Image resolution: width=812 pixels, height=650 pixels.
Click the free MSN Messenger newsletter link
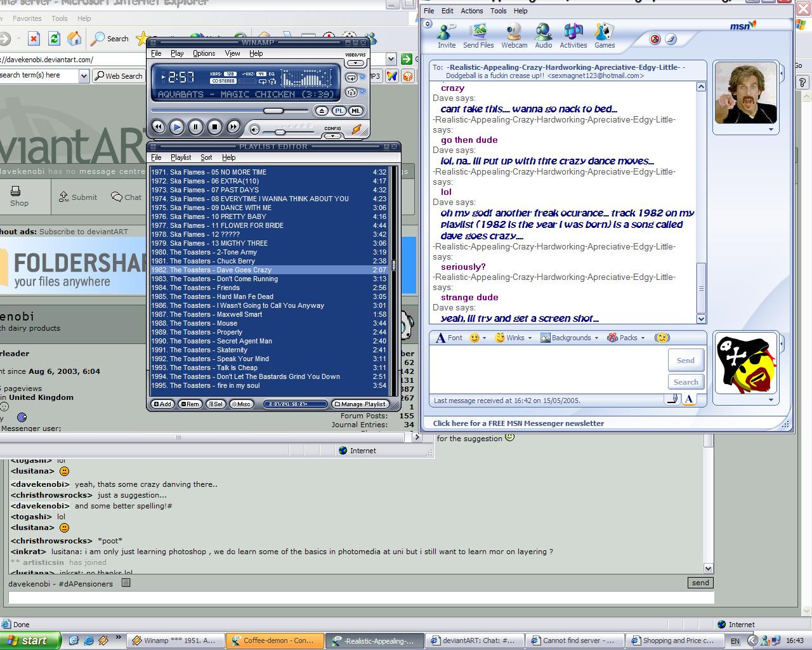point(518,423)
